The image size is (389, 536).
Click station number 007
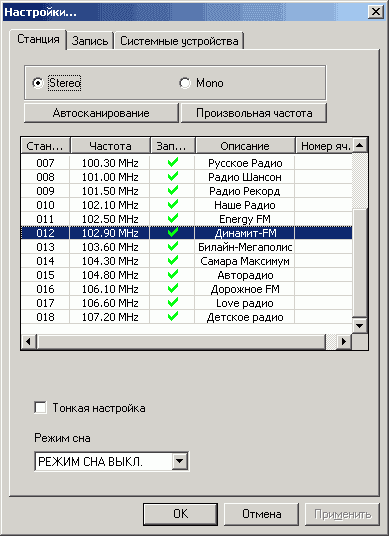tap(45, 163)
